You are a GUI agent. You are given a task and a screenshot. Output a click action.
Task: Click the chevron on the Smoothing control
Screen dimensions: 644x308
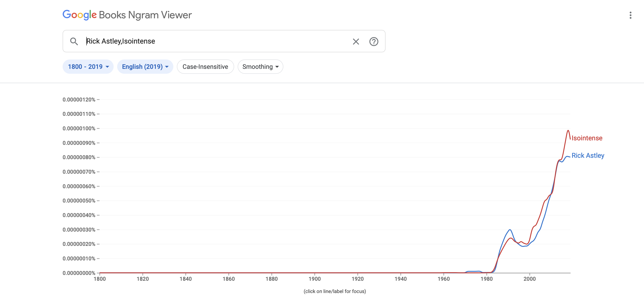[x=277, y=67]
